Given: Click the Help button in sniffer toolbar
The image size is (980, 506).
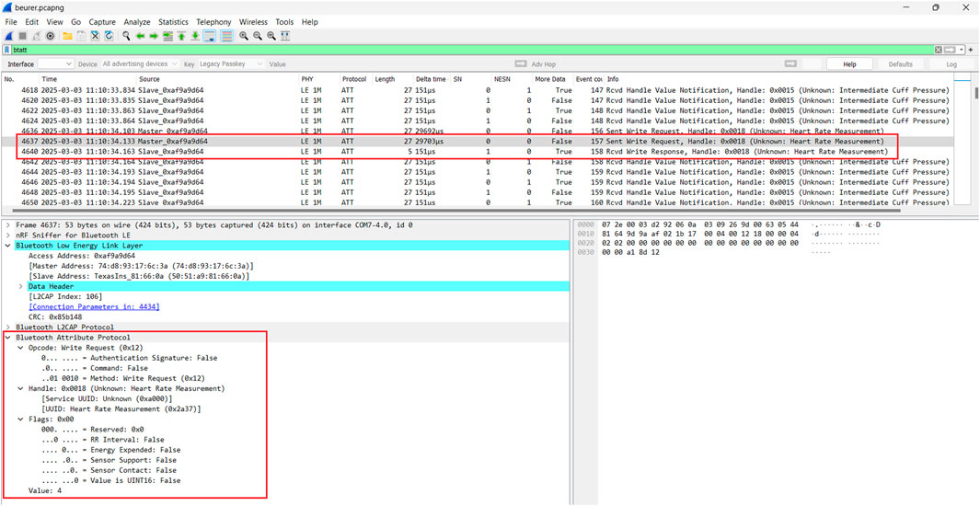Looking at the screenshot, I should (849, 64).
